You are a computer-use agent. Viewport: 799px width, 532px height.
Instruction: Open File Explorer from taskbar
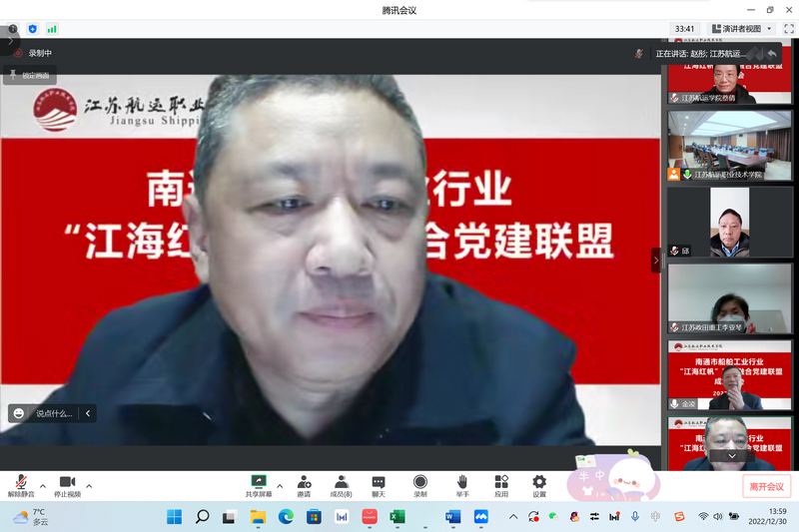point(258,517)
